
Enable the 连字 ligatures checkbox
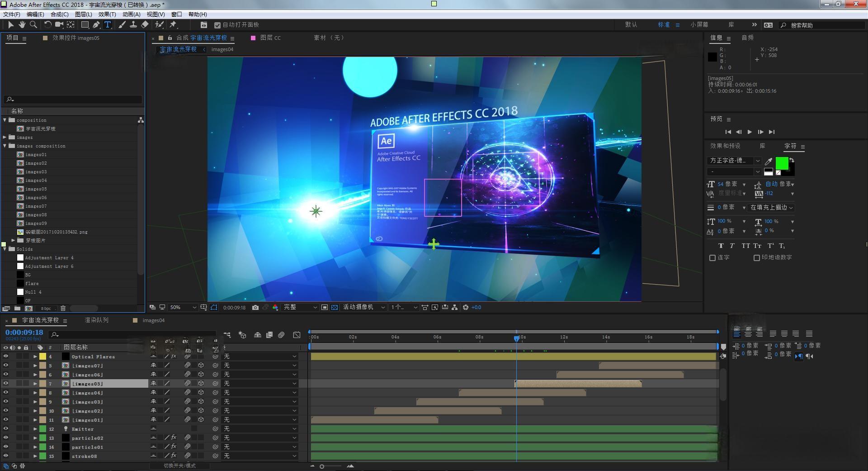tap(712, 258)
